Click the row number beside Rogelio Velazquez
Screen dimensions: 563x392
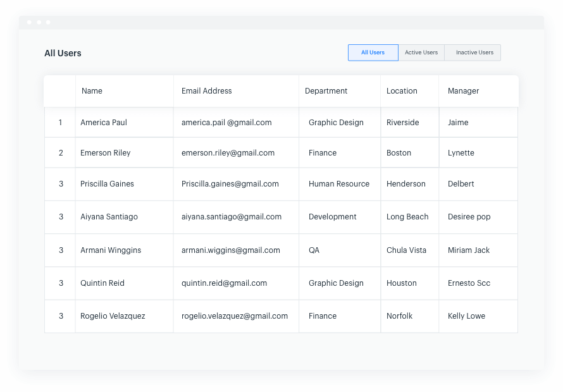[x=61, y=316]
